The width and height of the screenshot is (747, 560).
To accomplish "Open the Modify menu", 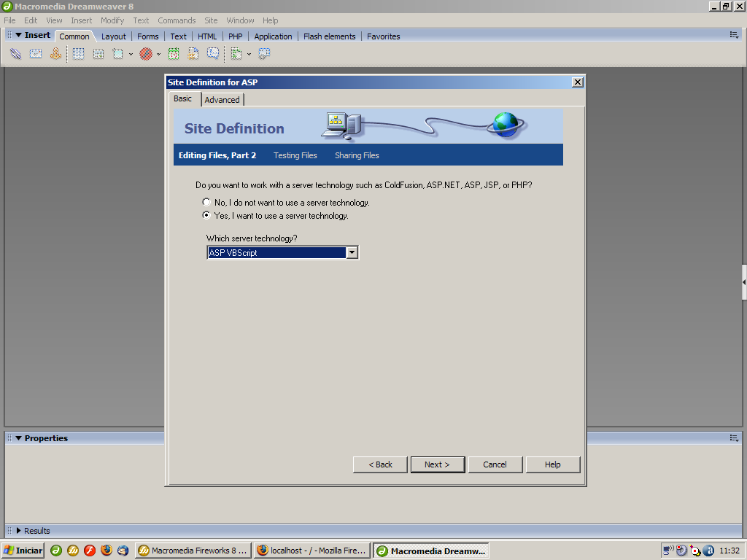I will click(x=112, y=20).
